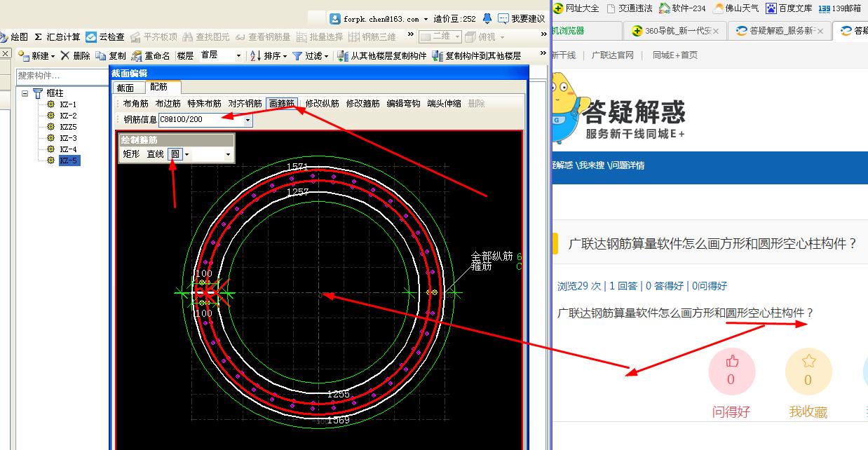
Task: Open the 过滤 filter dropdown
Action: 310,55
